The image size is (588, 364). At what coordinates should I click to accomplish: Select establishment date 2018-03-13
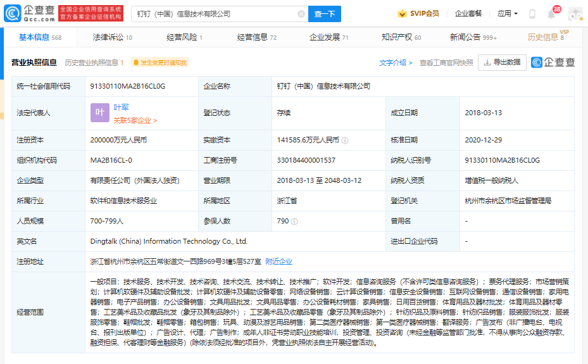click(x=483, y=113)
